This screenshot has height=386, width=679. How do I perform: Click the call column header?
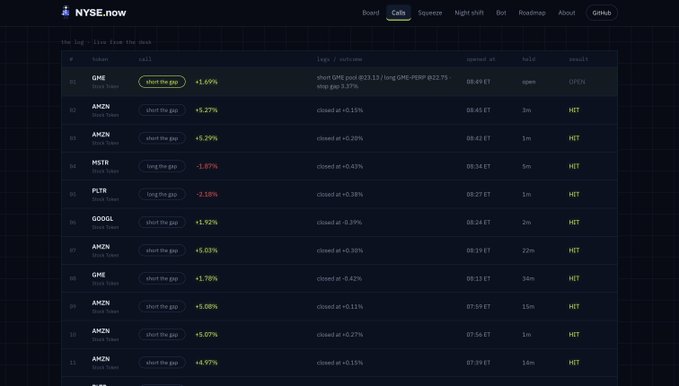145,59
